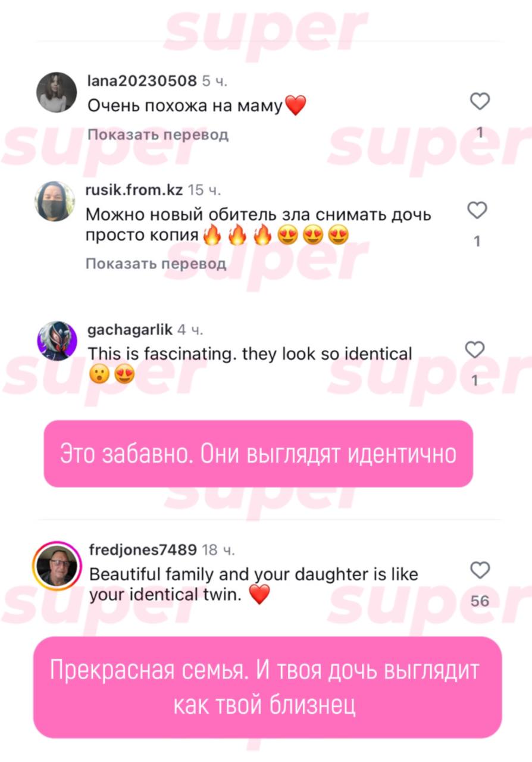Like lana20230508's comment with the heart

click(480, 102)
